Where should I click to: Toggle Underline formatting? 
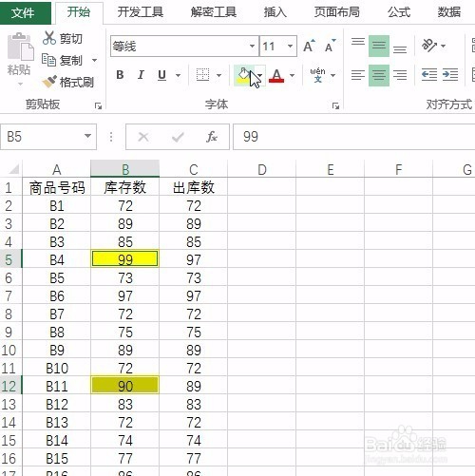tap(161, 75)
